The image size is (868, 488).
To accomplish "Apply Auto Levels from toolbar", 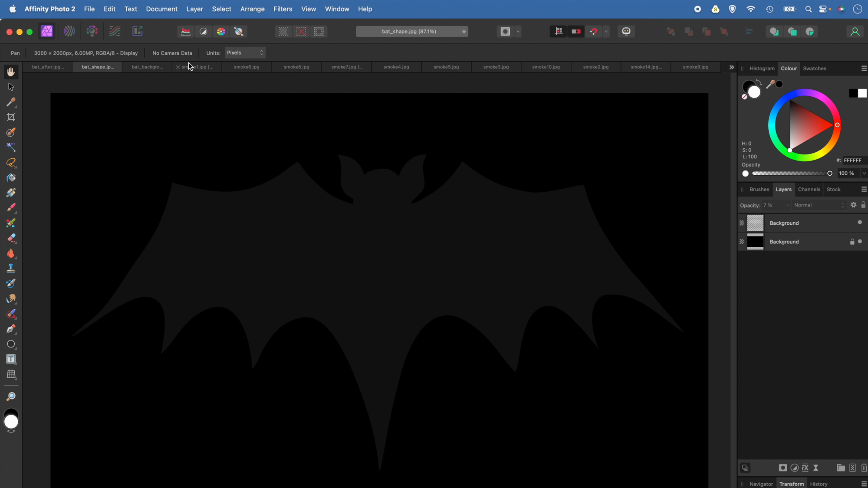I will click(x=186, y=32).
